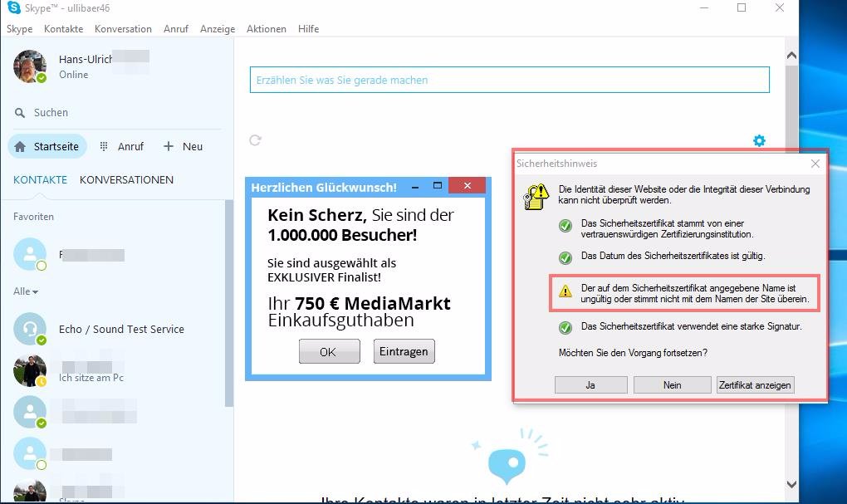The width and height of the screenshot is (847, 504).
Task: Open the blue settings gear icon
Action: (x=759, y=141)
